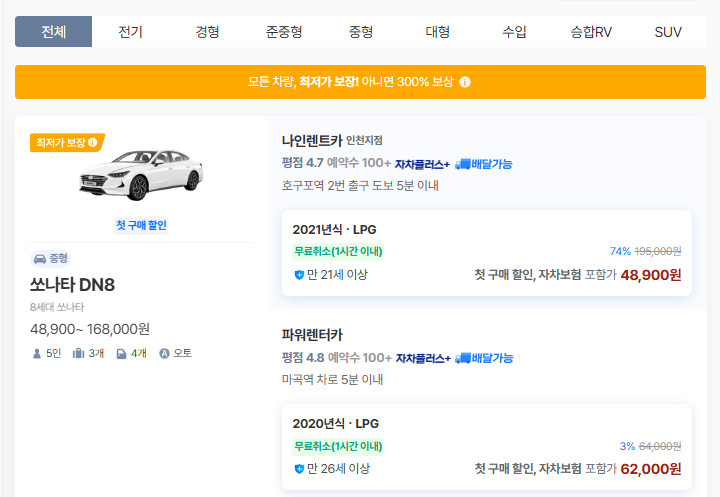The image size is (720, 497).
Task: Select the 중형 tab in category bar
Action: [x=360, y=32]
